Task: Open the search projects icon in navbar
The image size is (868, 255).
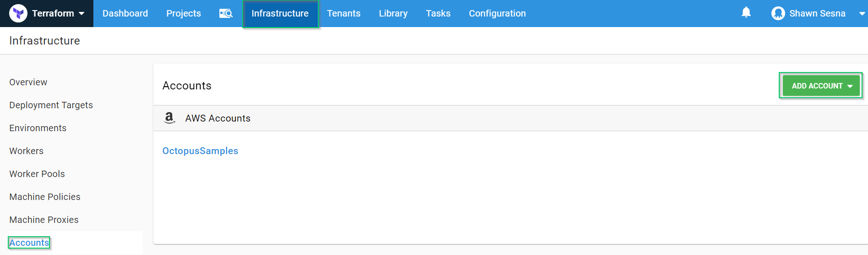Action: click(226, 13)
